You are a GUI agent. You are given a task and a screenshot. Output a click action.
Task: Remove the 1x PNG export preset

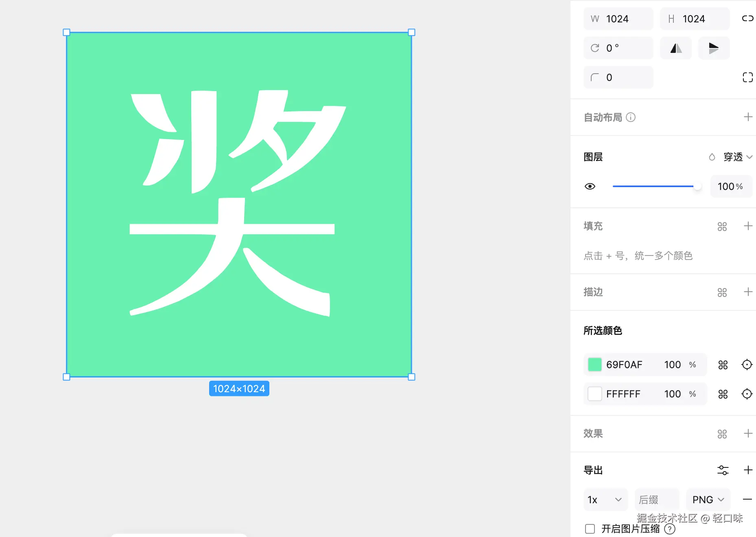tap(747, 499)
